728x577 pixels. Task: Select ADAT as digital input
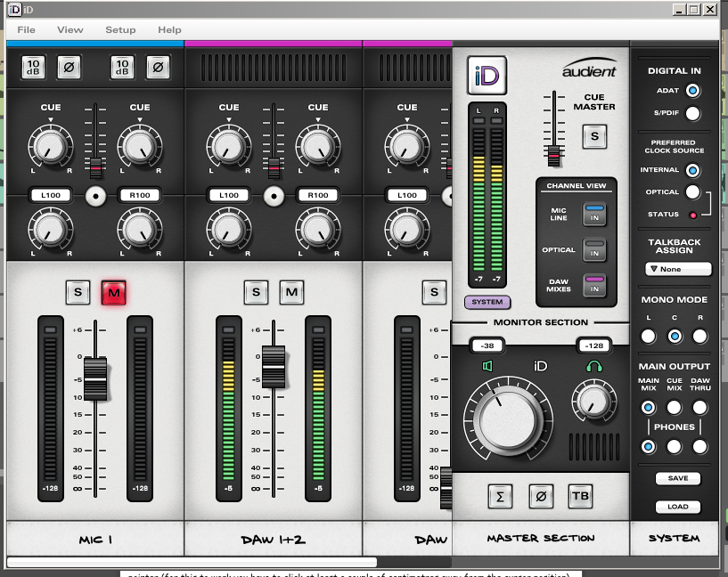coord(692,91)
